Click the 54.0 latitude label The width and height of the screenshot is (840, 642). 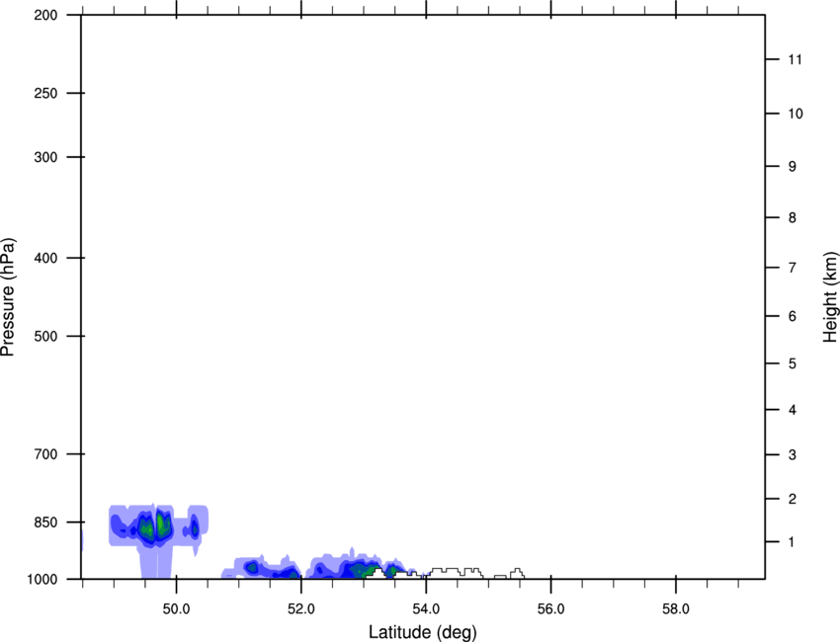click(x=426, y=609)
